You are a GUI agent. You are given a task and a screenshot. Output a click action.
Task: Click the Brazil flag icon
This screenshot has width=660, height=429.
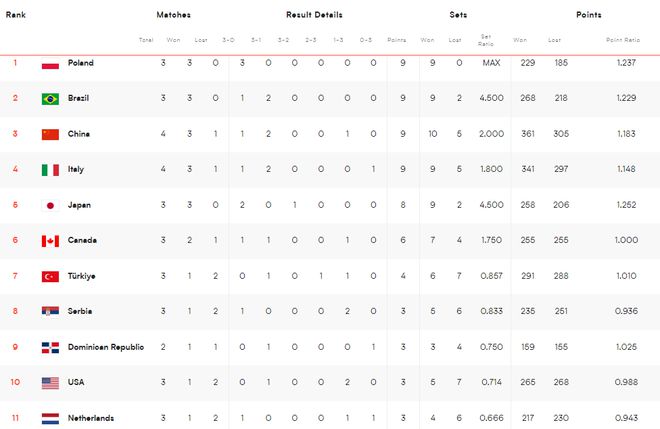pyautogui.click(x=51, y=99)
